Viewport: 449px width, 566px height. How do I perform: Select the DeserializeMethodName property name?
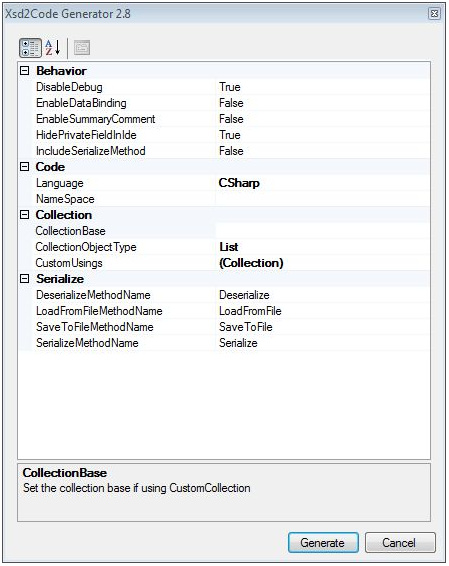(93, 295)
